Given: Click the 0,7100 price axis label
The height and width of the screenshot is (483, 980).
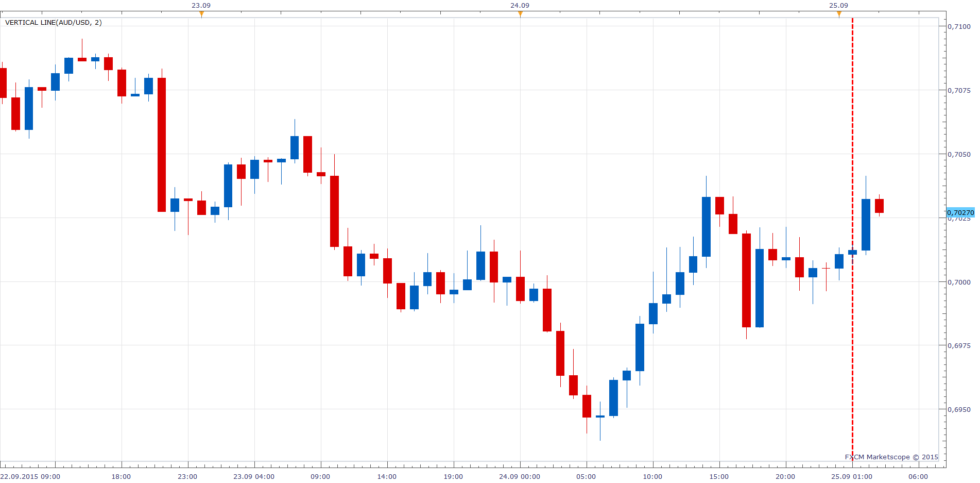Looking at the screenshot, I should point(959,26).
